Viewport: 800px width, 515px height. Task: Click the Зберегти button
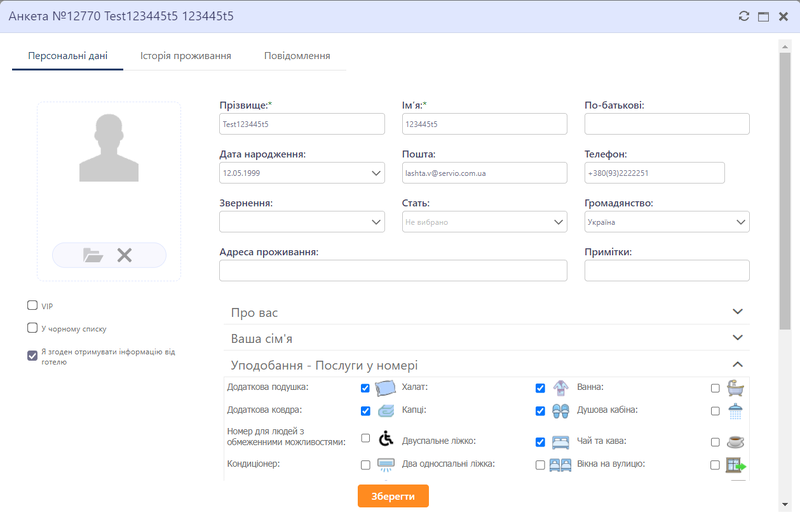click(x=393, y=496)
